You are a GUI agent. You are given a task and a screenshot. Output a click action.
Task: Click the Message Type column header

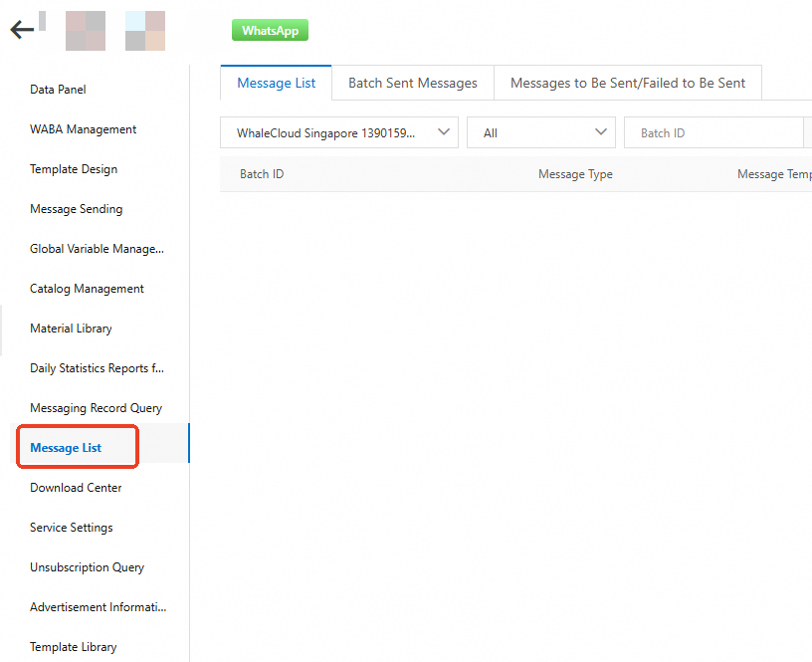[x=575, y=174]
